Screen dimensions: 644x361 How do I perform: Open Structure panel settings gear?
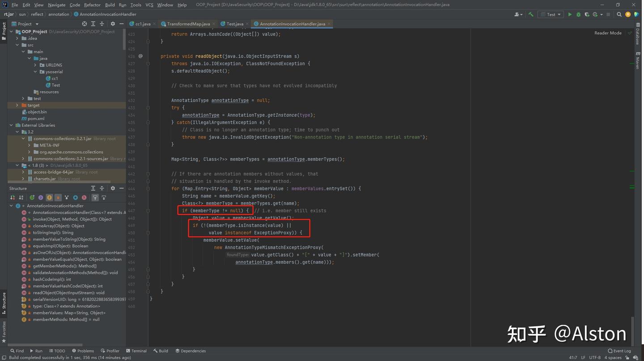(x=113, y=188)
